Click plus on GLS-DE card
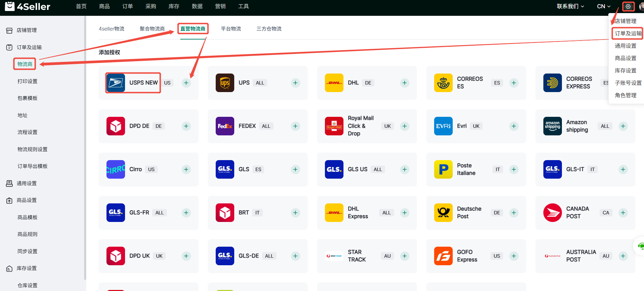 coord(295,256)
